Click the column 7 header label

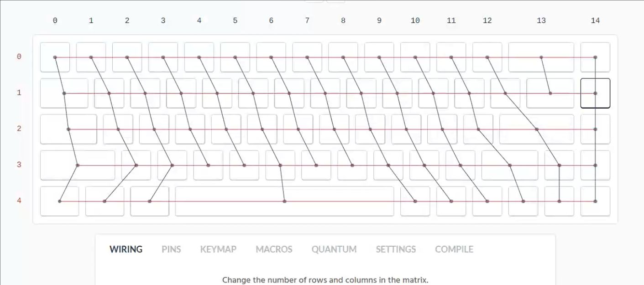[x=307, y=21]
